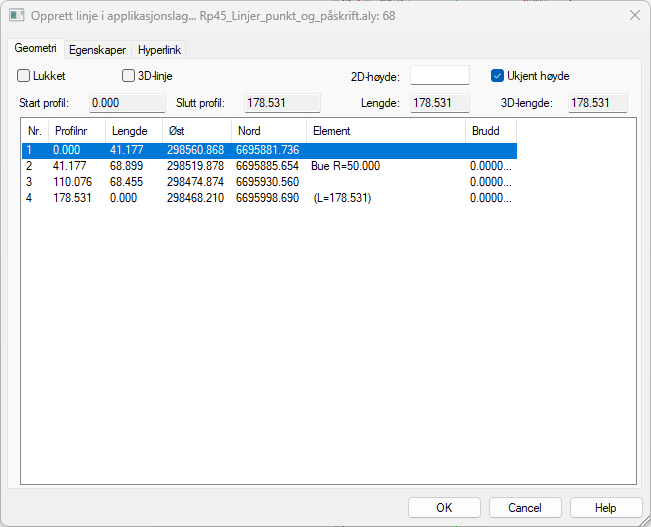The width and height of the screenshot is (651, 527).
Task: Click the Slutt profil value field
Action: click(282, 102)
